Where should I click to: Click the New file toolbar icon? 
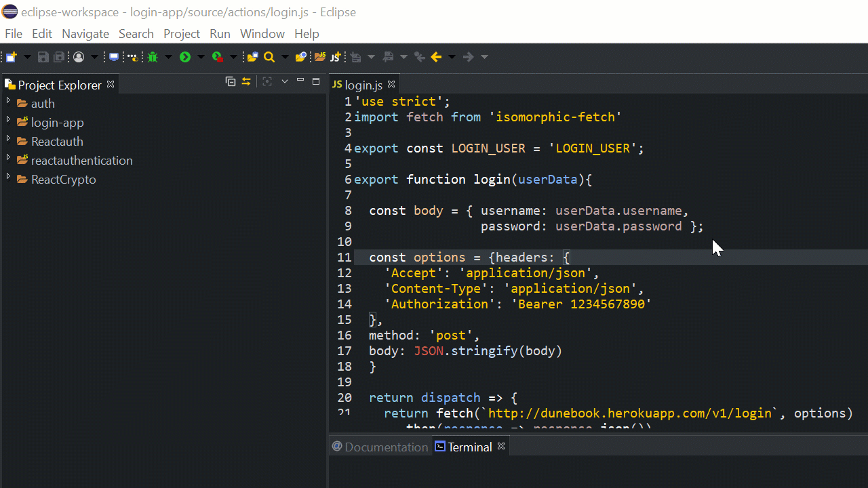pyautogui.click(x=12, y=57)
